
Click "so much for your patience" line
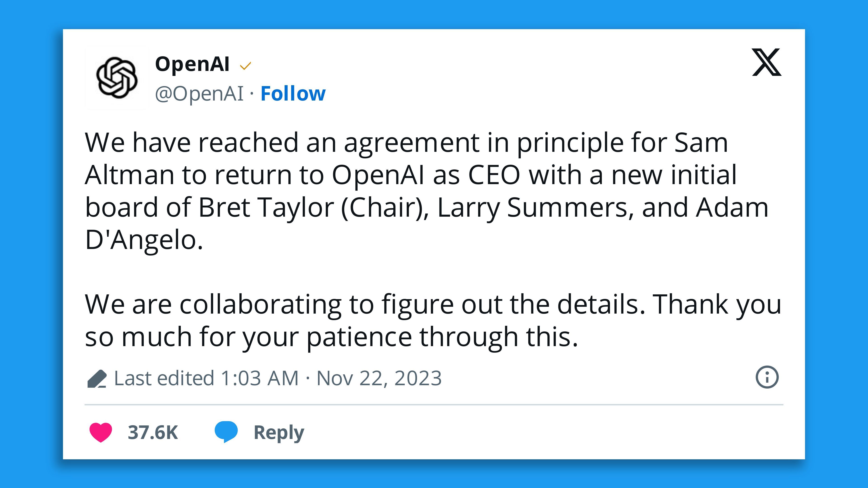tap(248, 337)
